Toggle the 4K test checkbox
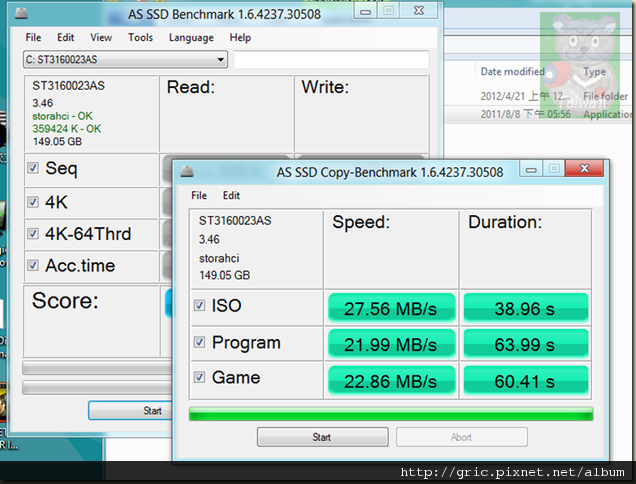The width and height of the screenshot is (636, 484). (33, 202)
